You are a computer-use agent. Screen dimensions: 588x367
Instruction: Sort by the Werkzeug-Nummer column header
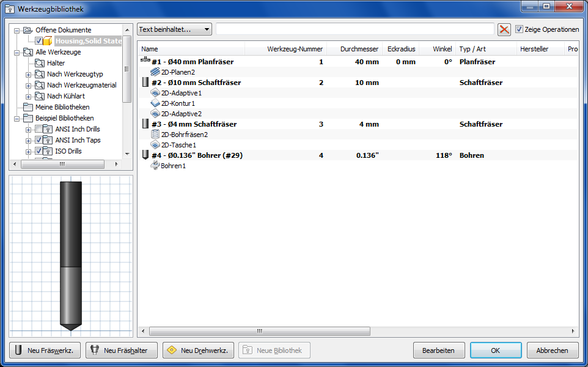pos(286,49)
